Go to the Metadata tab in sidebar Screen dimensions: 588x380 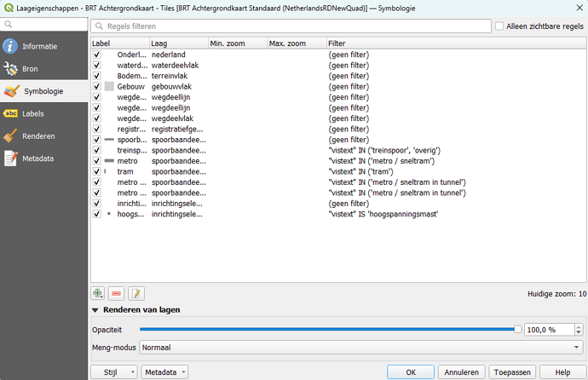coord(43,158)
